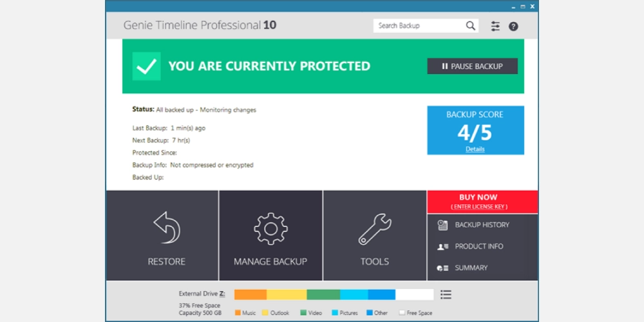The width and height of the screenshot is (644, 322).
Task: Close the Genie Timeline window
Action: click(533, 6)
